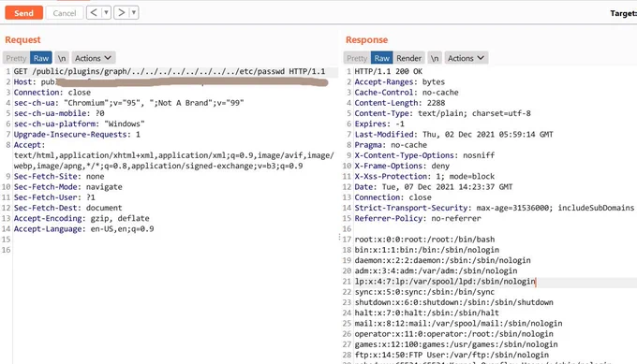
Task: Switch Response view to Pretty tab
Action: (x=357, y=58)
